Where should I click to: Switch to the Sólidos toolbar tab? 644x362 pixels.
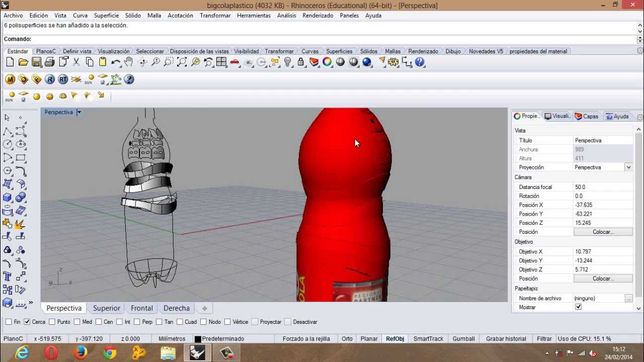[x=368, y=51]
